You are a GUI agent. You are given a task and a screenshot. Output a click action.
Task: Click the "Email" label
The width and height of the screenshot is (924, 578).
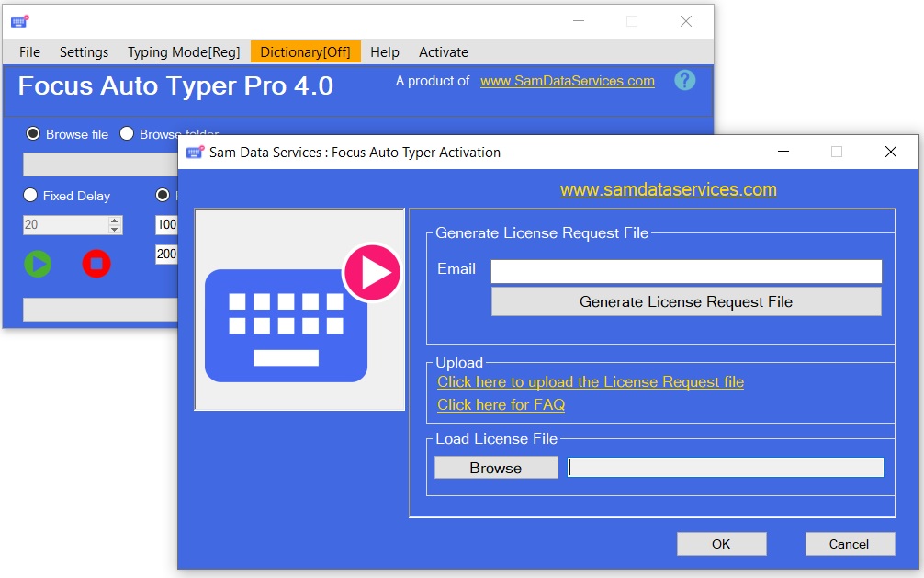coord(456,269)
